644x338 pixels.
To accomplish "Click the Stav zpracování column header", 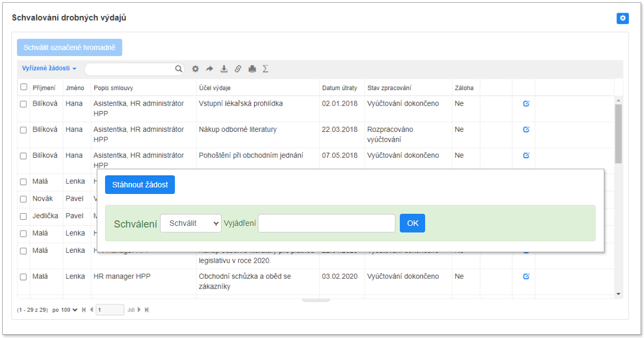I will [x=389, y=88].
